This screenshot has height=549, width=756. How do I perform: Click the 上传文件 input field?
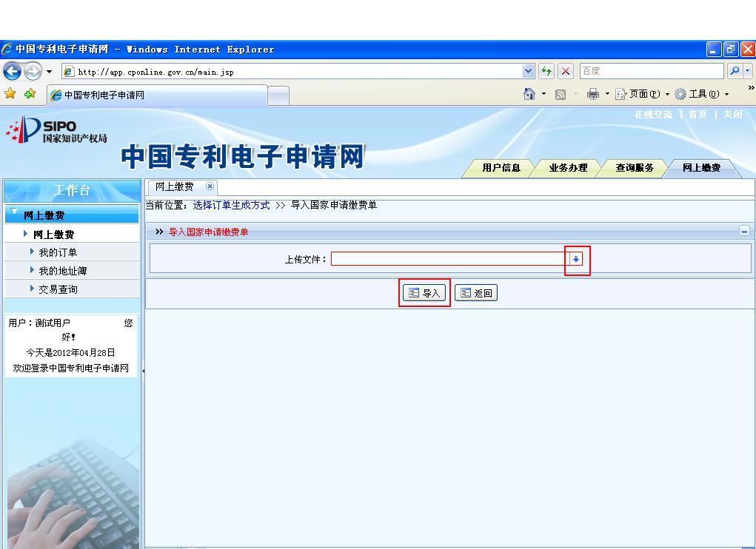coord(449,259)
